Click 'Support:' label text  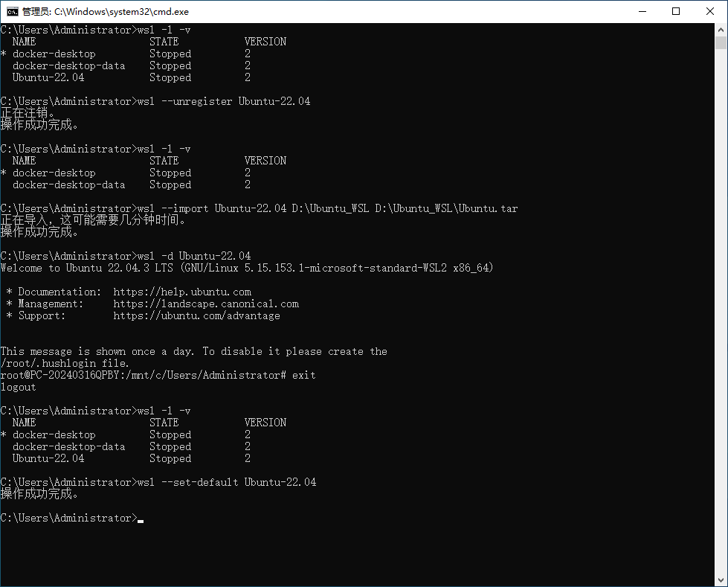coord(42,315)
